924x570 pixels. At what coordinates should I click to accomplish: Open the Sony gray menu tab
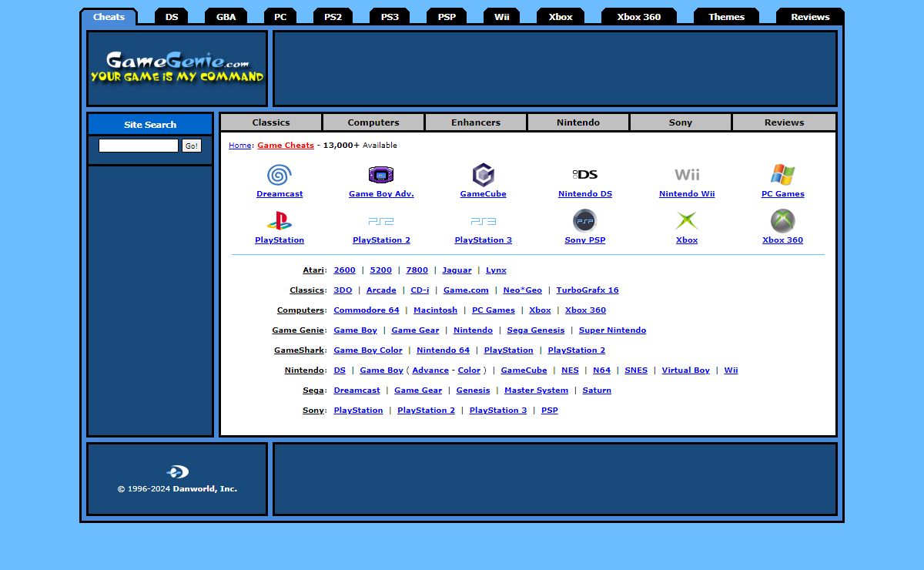tap(681, 122)
